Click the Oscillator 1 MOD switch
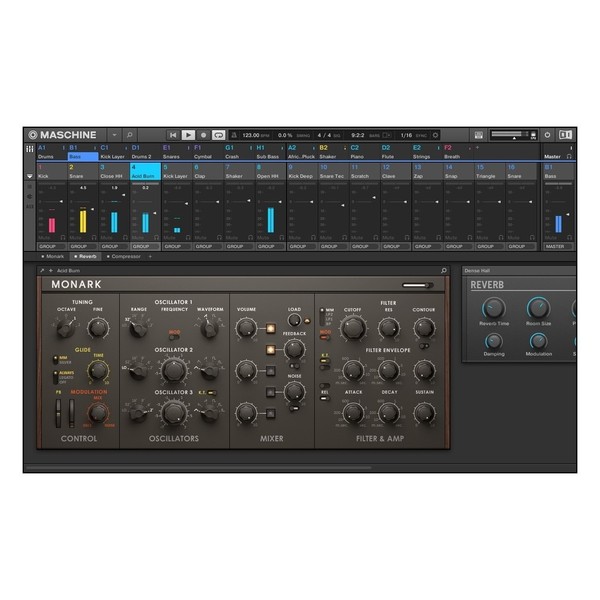This screenshot has height=600, width=600. point(174,338)
